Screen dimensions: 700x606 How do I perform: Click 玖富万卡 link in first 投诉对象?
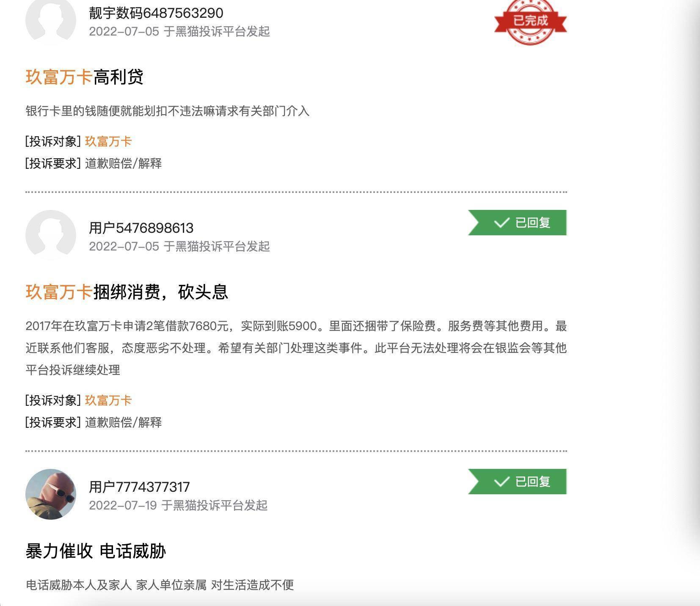click(x=108, y=141)
